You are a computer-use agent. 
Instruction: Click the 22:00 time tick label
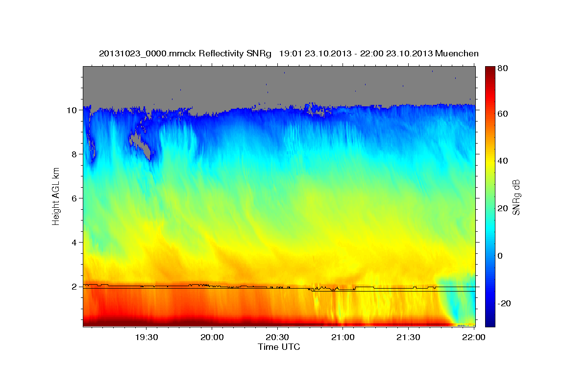[x=473, y=337]
